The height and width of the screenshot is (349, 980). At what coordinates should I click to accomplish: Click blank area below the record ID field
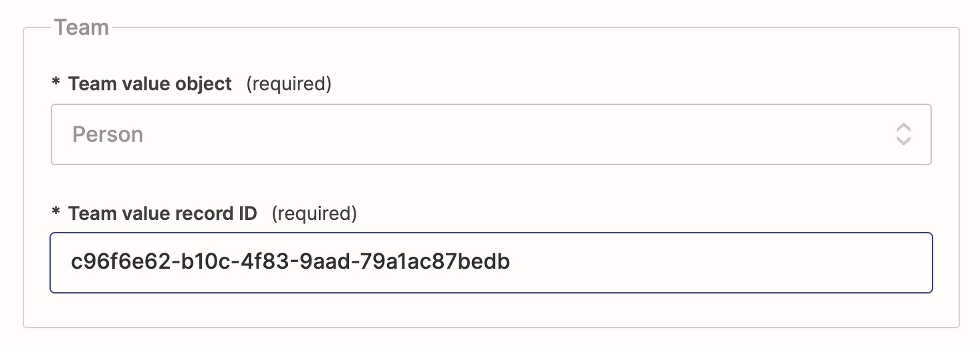[x=491, y=310]
